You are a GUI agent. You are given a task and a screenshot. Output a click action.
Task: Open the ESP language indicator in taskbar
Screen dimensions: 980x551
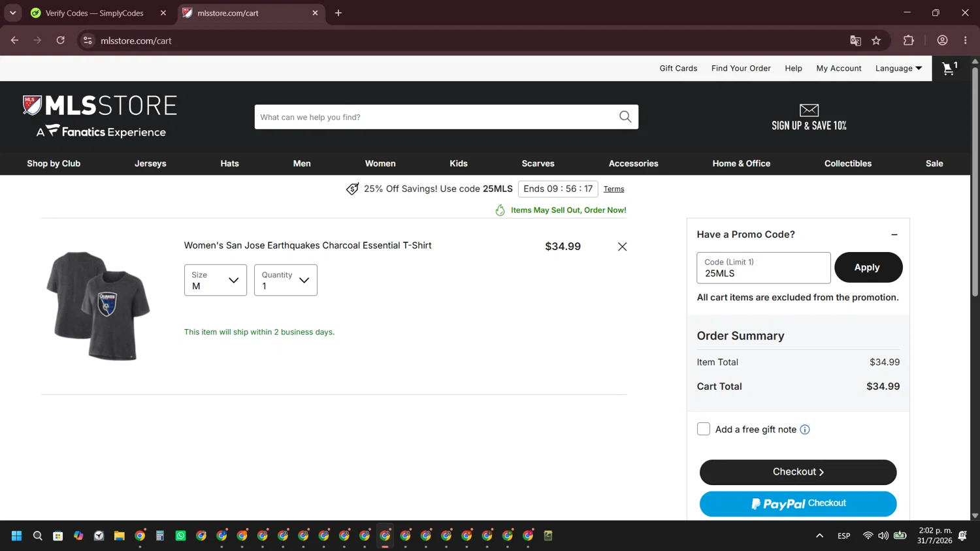844,536
